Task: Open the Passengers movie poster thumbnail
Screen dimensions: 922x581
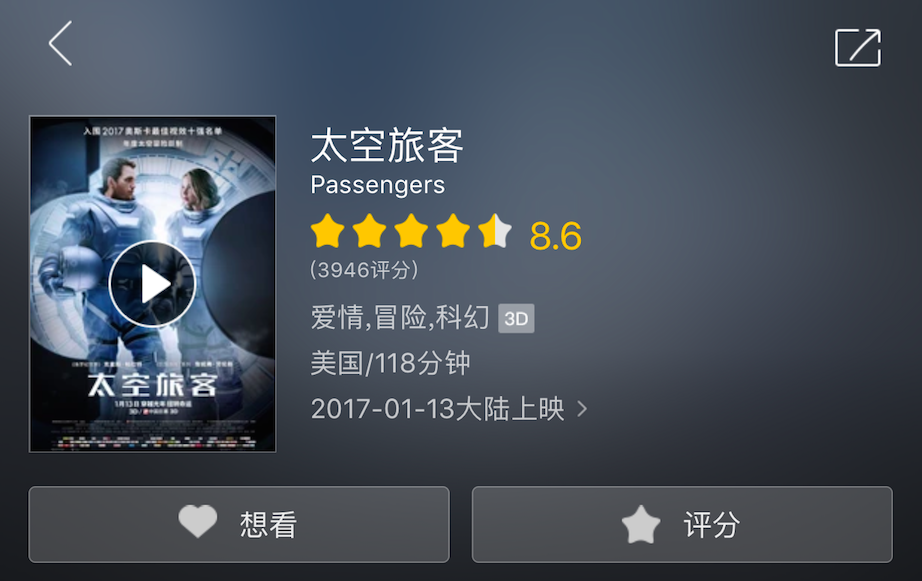Action: [x=152, y=284]
